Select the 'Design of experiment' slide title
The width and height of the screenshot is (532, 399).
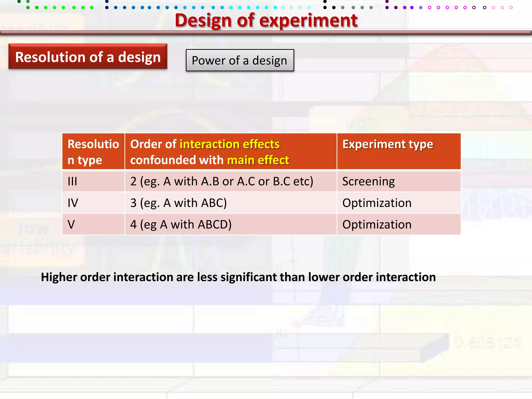(266, 20)
